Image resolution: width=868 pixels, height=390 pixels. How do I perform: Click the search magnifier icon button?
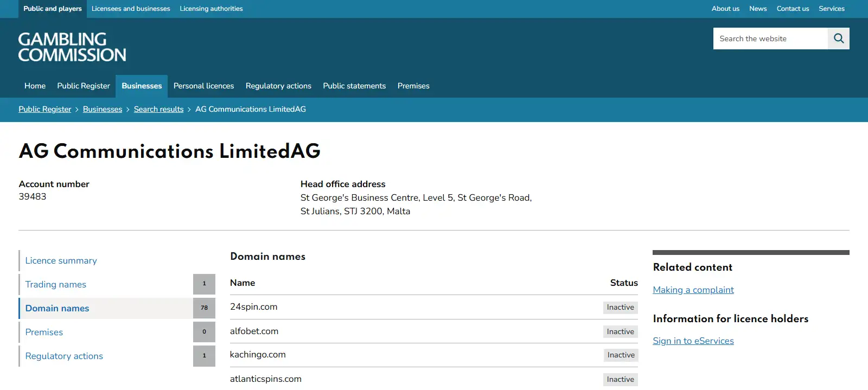point(839,39)
